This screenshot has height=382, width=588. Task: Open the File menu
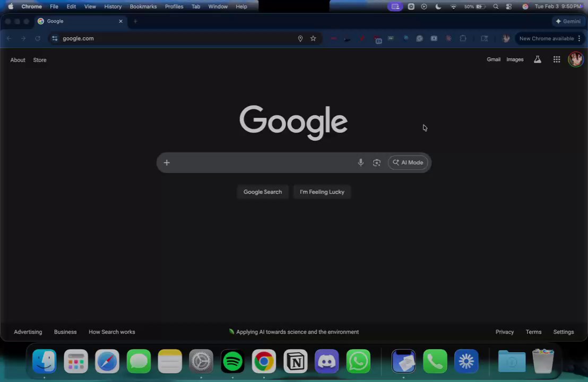coord(54,6)
